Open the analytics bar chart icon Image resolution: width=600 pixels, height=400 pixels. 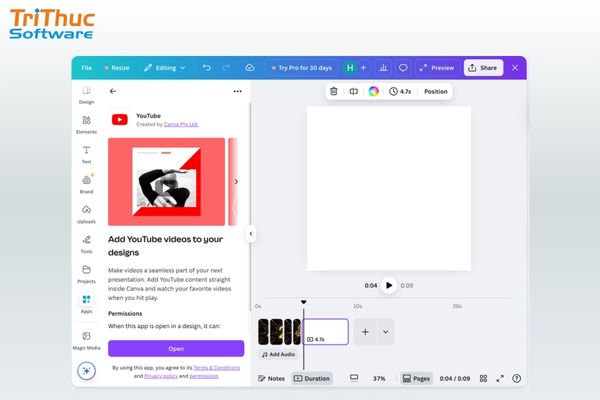(383, 68)
